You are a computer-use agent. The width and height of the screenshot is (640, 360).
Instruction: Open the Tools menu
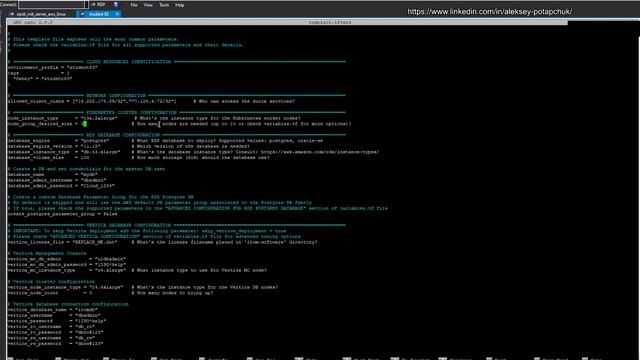[164, 5]
